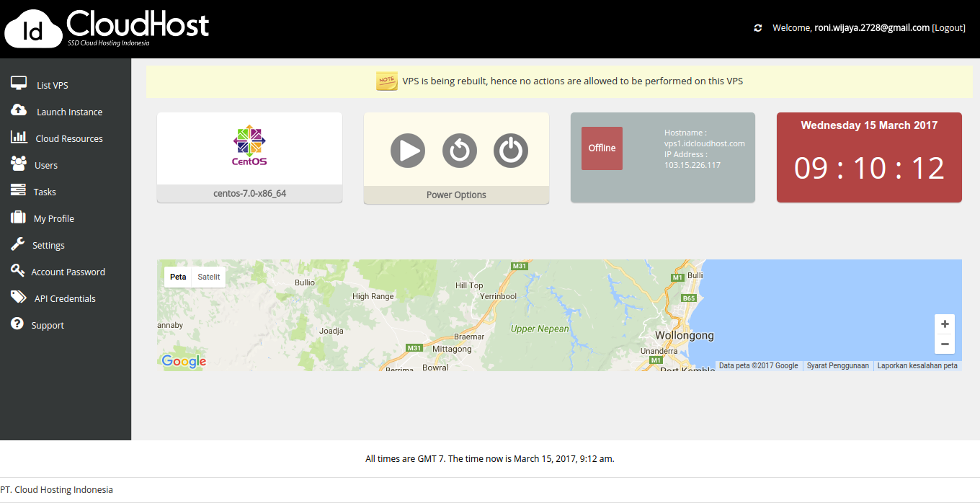Viewport: 980px width, 503px height.
Task: Select Account Password from the sidebar
Action: pos(68,271)
